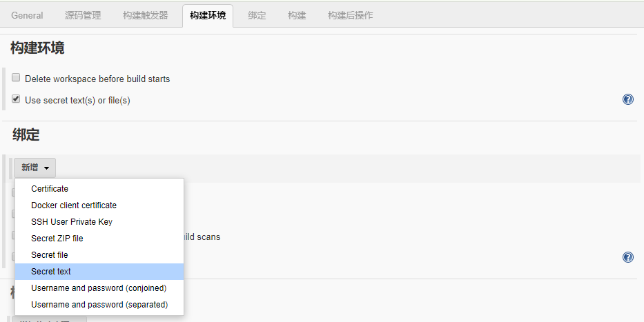Open help for Use secret text(s) or file(s)
644x322 pixels.
(627, 99)
